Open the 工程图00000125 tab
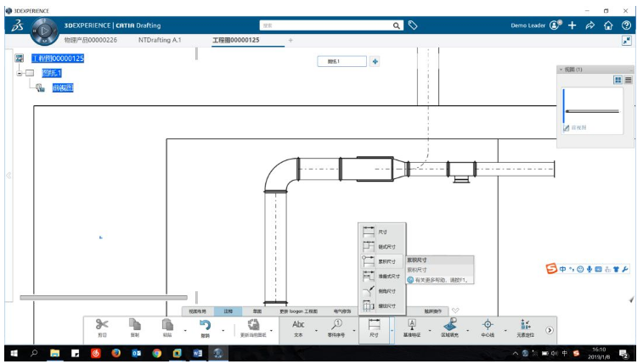Screen dimensions: 643x364 coord(236,40)
